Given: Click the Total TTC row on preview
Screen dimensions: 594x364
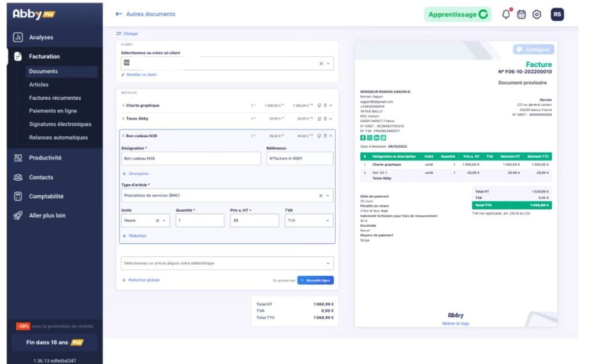Looking at the screenshot, I should click(512, 205).
